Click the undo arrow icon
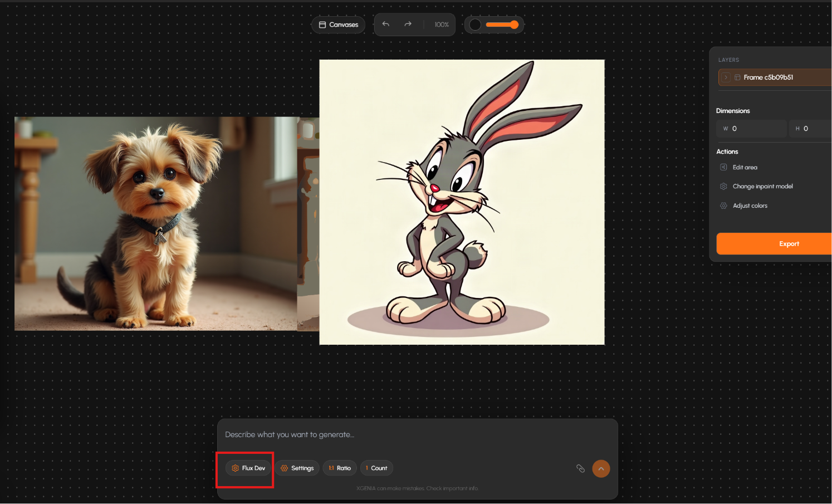This screenshot has width=832, height=504. (x=385, y=25)
